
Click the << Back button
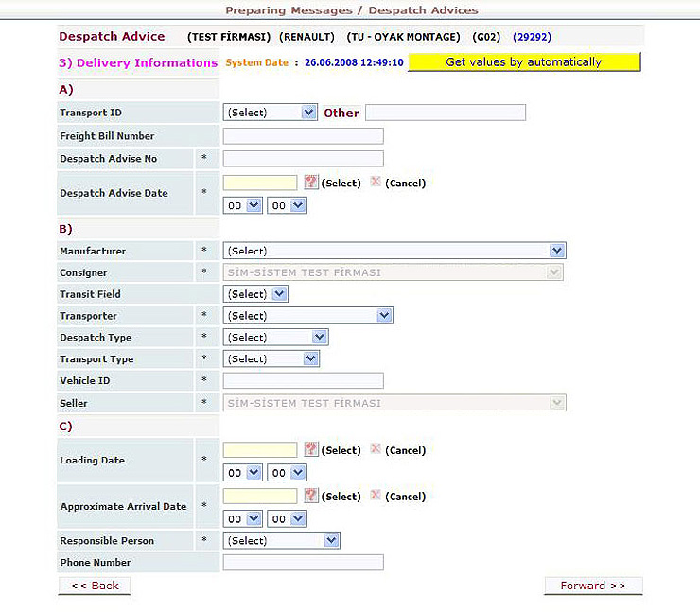pyautogui.click(x=95, y=586)
